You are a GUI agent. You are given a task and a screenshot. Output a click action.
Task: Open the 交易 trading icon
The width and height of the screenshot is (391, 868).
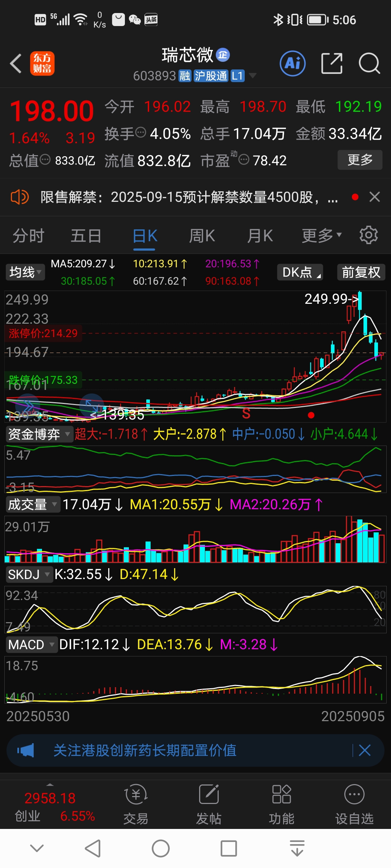pyautogui.click(x=136, y=804)
